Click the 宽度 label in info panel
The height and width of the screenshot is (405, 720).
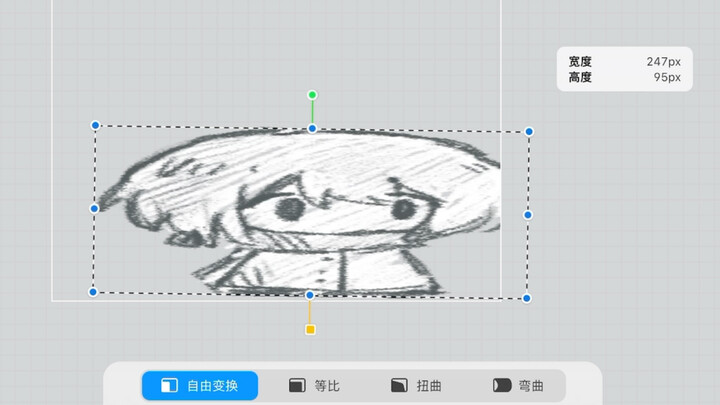(580, 62)
